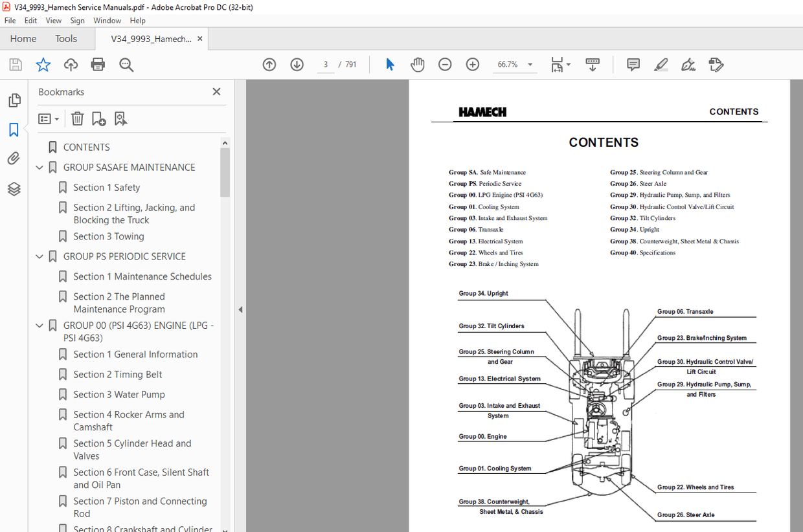Open the View menu
Viewport: 803px width, 532px height.
coord(53,20)
